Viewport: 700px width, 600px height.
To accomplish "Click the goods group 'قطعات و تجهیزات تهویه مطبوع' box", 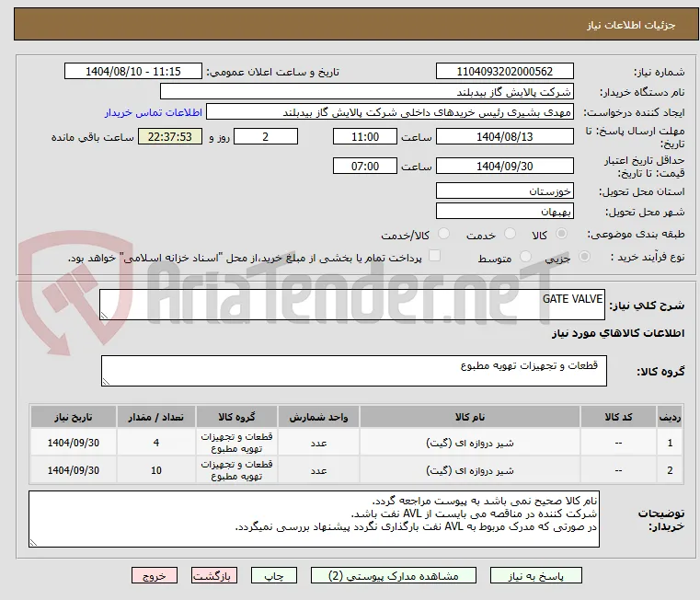I will (x=353, y=371).
